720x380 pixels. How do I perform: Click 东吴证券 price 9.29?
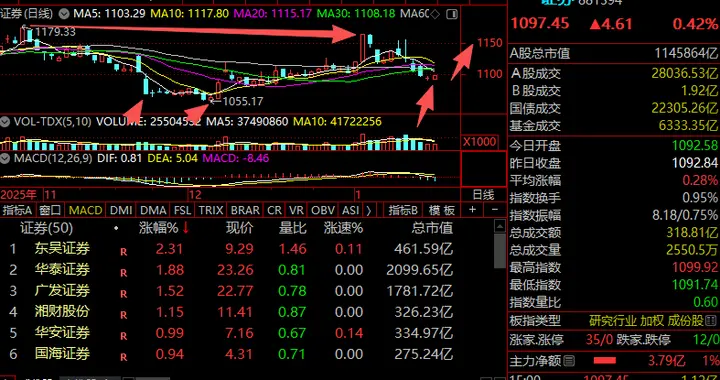click(239, 249)
